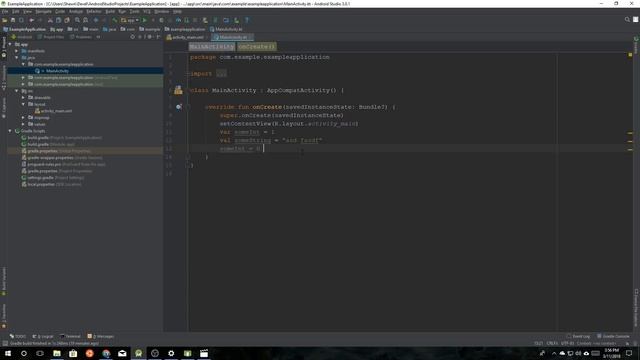
Task: Select MainActivity in project tree
Action: pos(57,71)
